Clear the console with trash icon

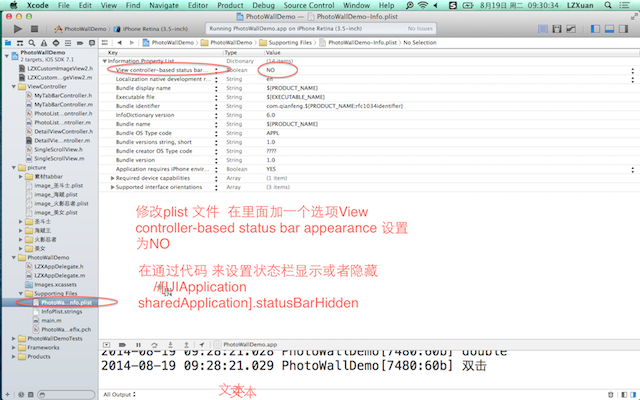[x=611, y=394]
